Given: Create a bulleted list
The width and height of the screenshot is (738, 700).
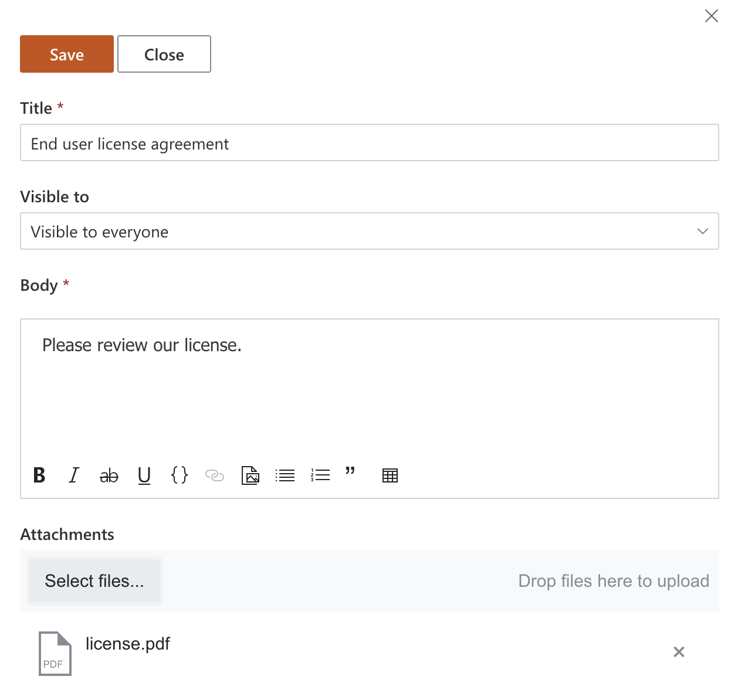Looking at the screenshot, I should pos(285,475).
